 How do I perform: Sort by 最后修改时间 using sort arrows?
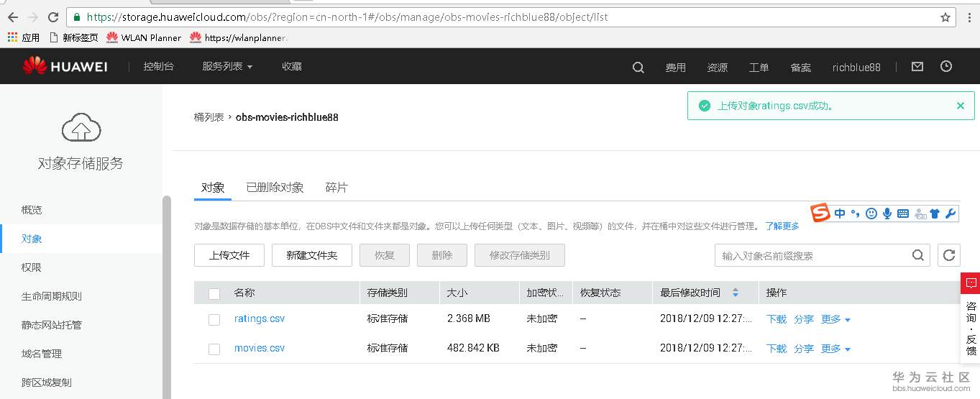coord(735,293)
